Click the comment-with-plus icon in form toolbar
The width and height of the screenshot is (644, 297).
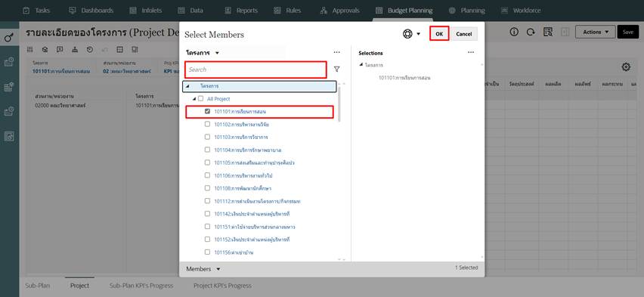pos(60,49)
